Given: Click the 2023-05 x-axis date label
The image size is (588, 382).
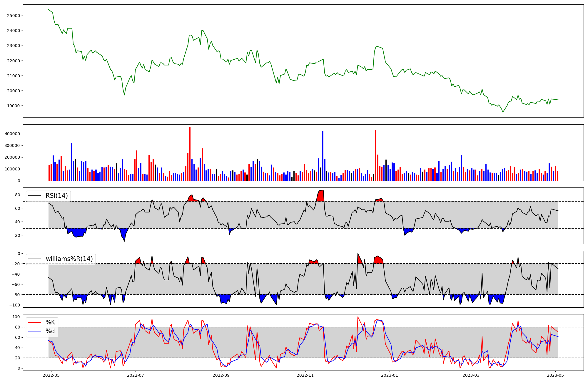Looking at the screenshot, I should click(x=555, y=375).
